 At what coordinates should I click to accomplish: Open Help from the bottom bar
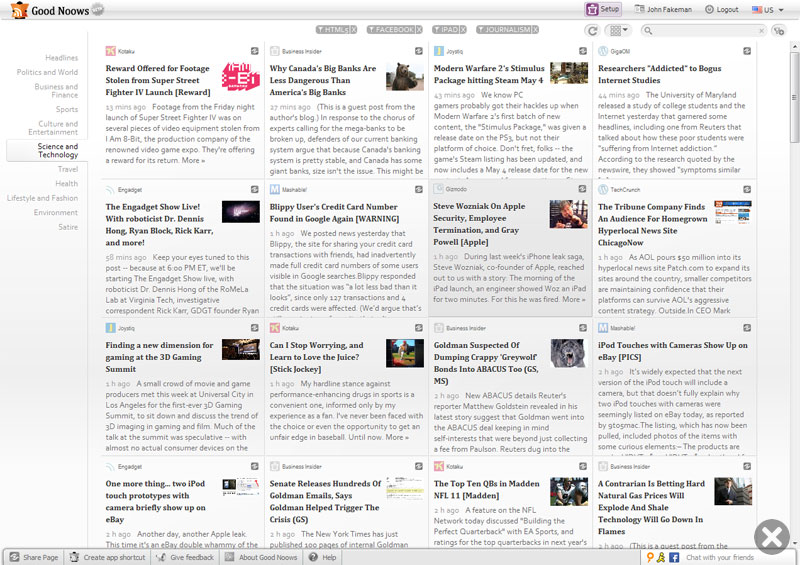pyautogui.click(x=322, y=557)
